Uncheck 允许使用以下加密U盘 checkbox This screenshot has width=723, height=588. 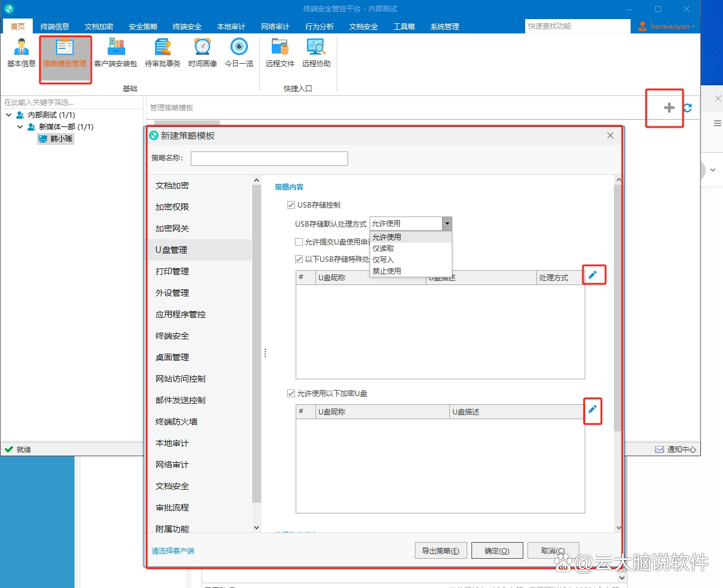(x=291, y=394)
